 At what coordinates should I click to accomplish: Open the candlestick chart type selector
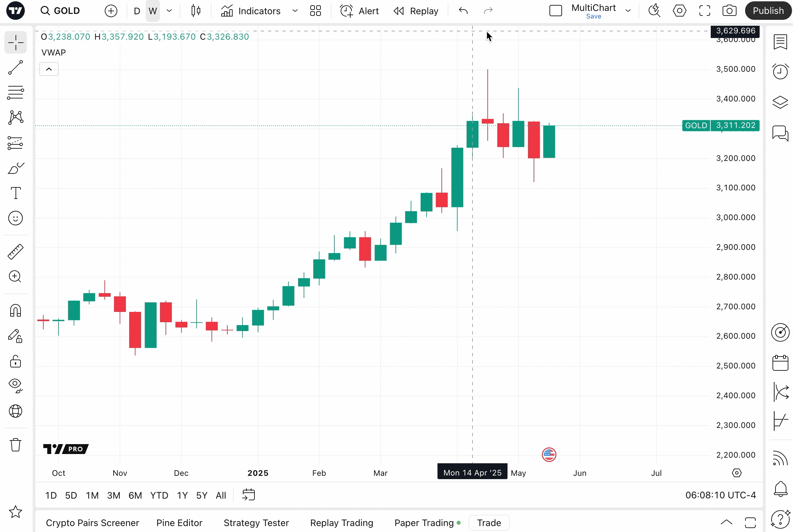[x=196, y=11]
